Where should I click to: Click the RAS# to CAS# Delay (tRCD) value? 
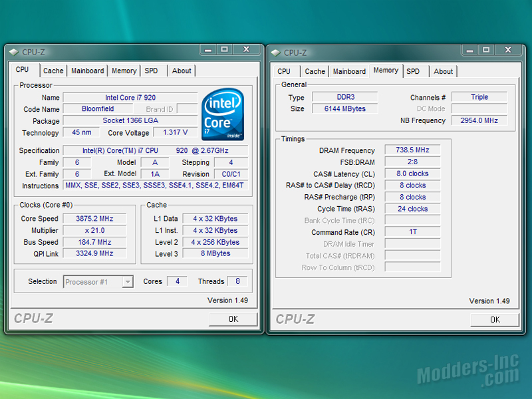(x=412, y=186)
